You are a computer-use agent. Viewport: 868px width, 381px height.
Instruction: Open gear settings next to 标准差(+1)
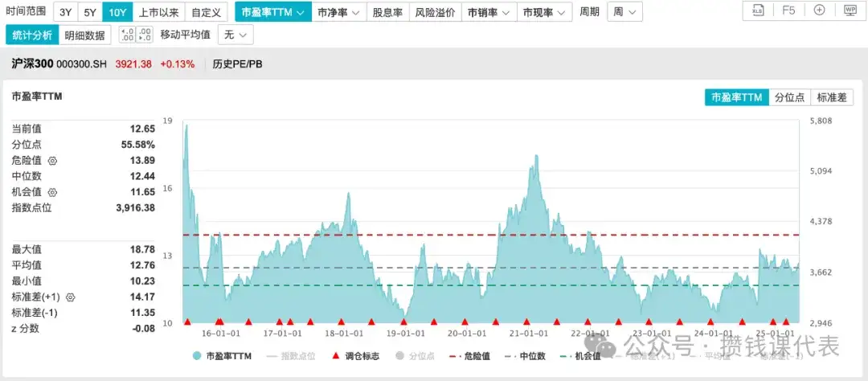coord(70,297)
